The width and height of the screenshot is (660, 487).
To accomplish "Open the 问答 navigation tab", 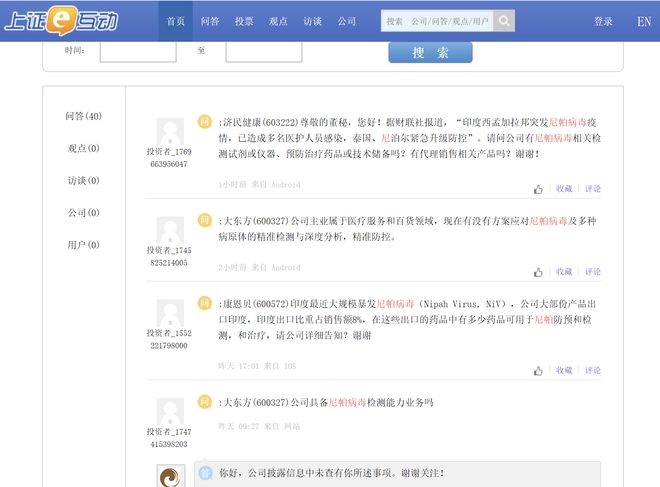I will [210, 21].
